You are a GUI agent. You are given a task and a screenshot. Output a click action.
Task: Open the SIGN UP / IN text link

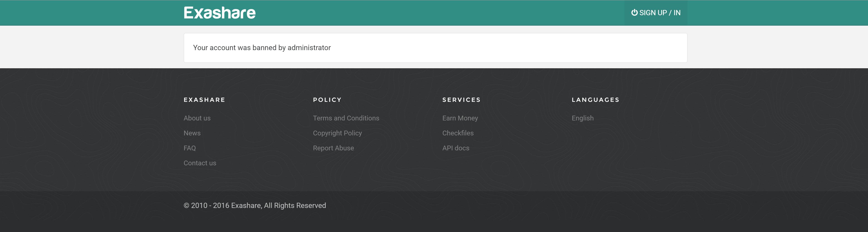(660, 13)
